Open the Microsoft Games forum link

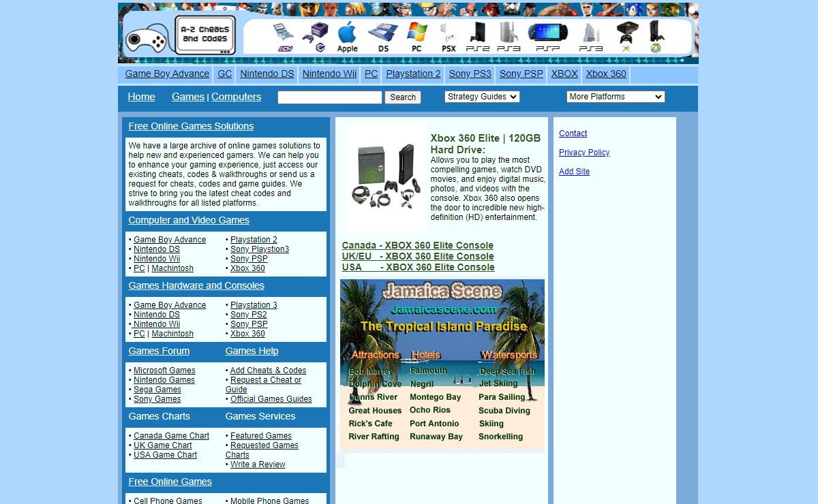(164, 371)
